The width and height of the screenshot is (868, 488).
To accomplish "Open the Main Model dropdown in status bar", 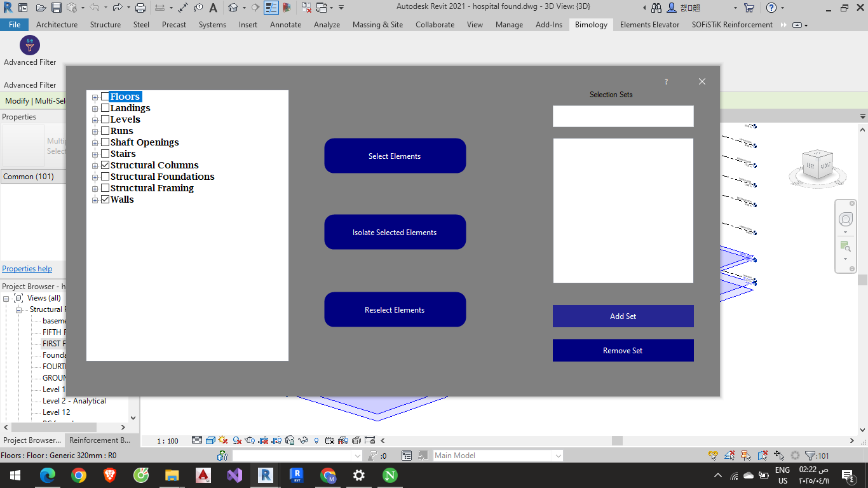I will point(498,456).
